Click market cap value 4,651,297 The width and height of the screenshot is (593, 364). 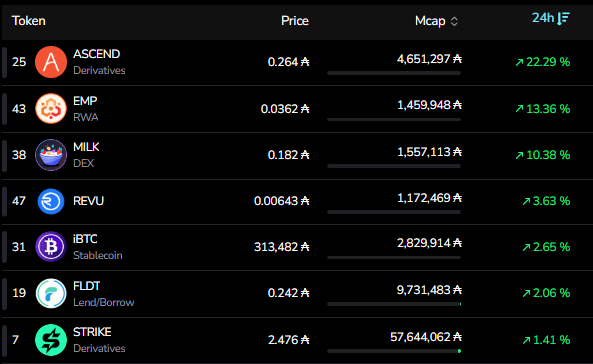coord(429,59)
